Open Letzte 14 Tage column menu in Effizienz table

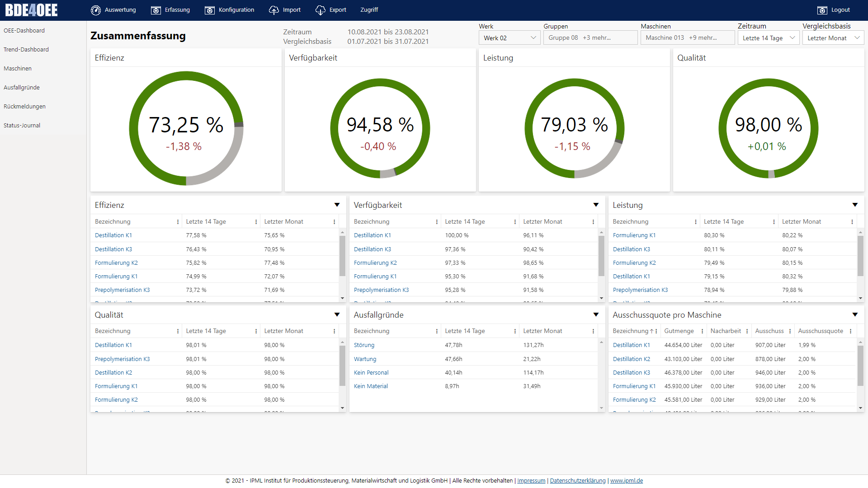[256, 222]
